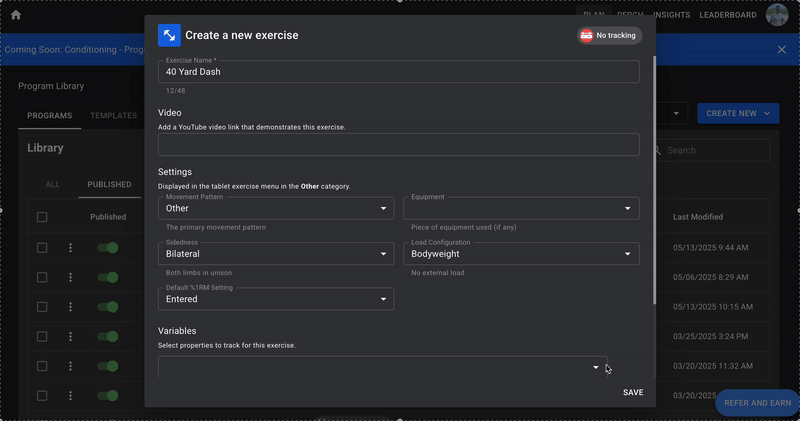The width and height of the screenshot is (800, 421).
Task: Click the YouTube video link field
Action: click(398, 144)
